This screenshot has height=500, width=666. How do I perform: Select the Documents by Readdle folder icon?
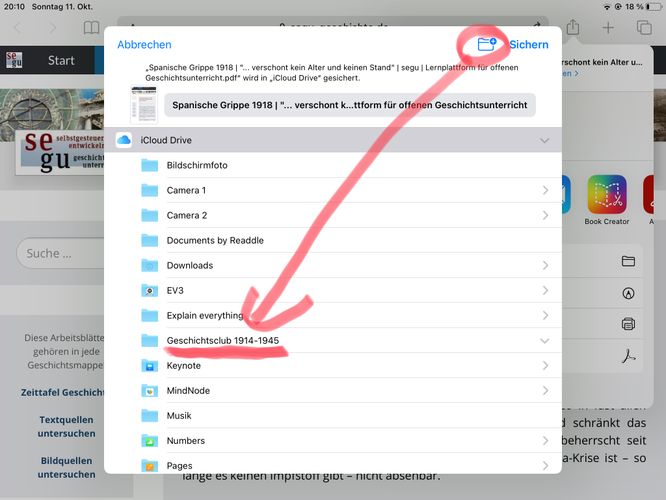click(x=150, y=240)
